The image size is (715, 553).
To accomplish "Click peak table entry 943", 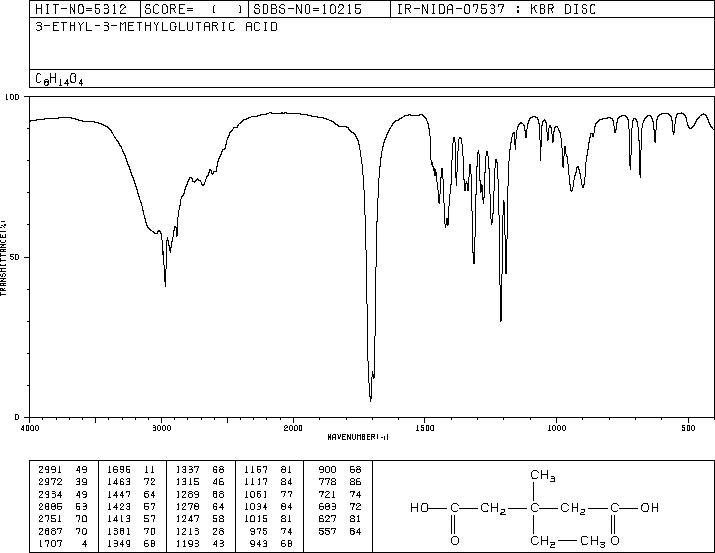I will (259, 543).
